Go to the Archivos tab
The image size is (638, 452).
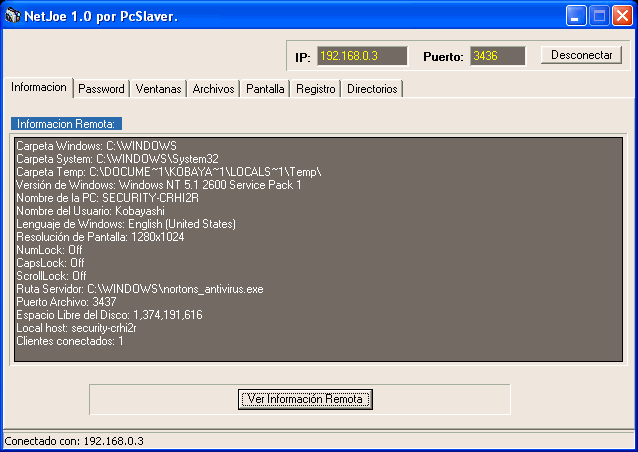point(214,89)
